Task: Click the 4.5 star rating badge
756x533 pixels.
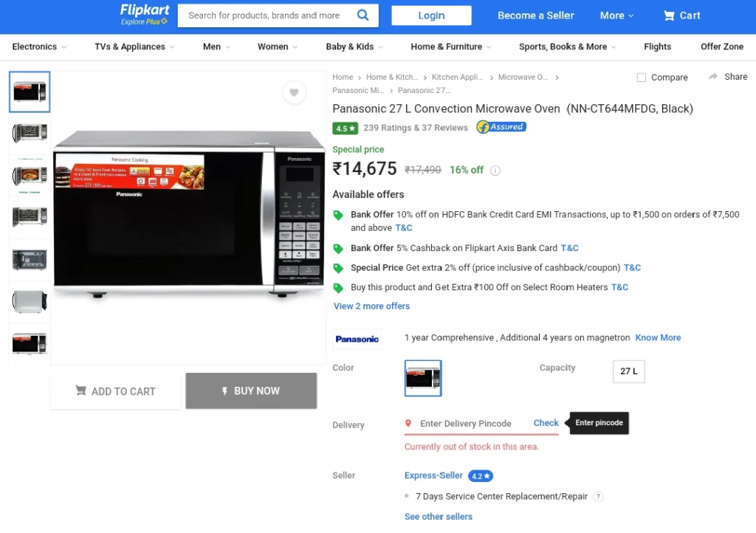Action: pos(346,128)
